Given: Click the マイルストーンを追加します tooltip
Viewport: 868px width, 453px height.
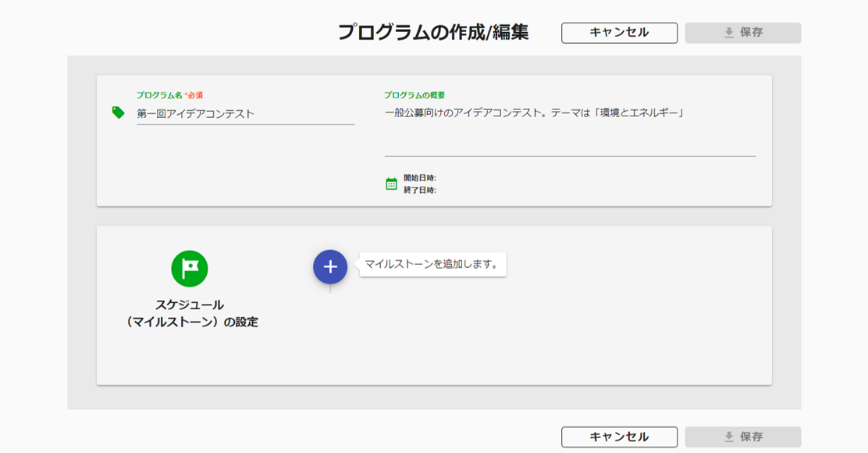Looking at the screenshot, I should click(x=433, y=265).
